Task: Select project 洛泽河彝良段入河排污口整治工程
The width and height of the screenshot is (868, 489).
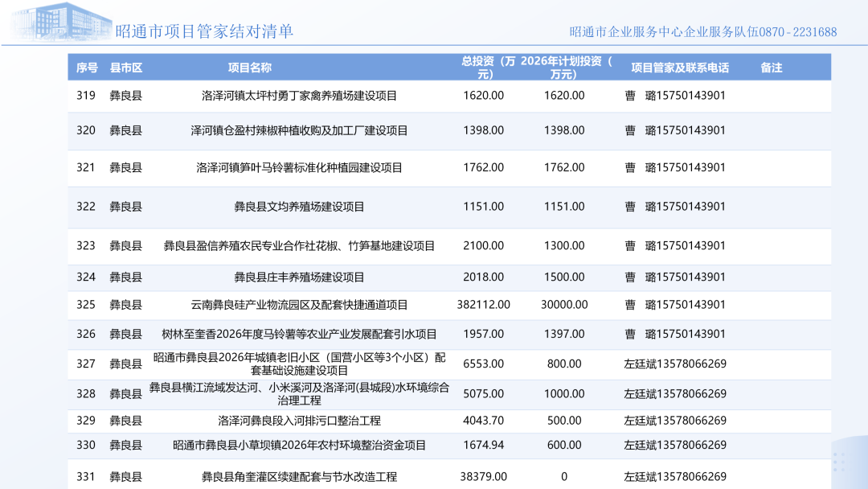Action: 299,421
